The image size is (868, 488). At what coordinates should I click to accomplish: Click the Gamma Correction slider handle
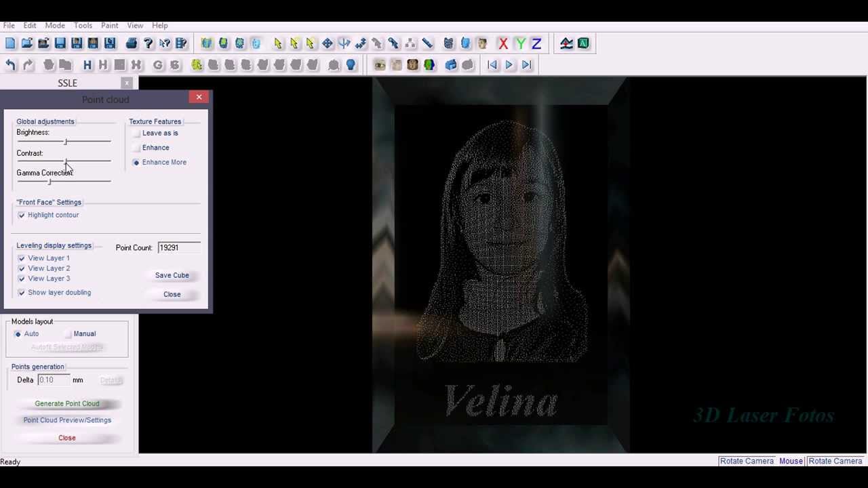(x=50, y=182)
